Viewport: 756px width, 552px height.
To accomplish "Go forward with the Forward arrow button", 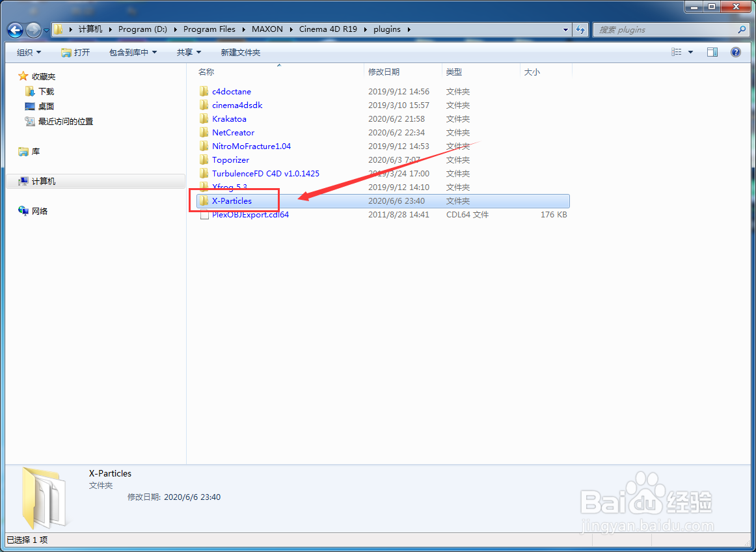I will [33, 31].
